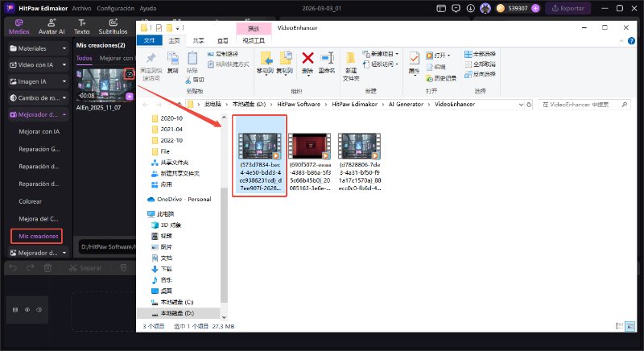Open the Archivo menu
Image resolution: width=644 pixels, height=351 pixels.
click(81, 8)
